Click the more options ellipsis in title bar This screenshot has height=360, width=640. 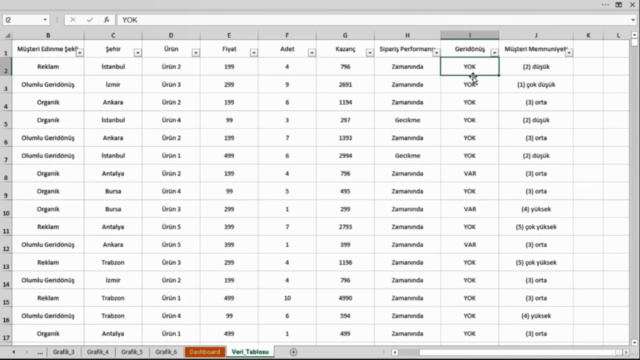605,4
